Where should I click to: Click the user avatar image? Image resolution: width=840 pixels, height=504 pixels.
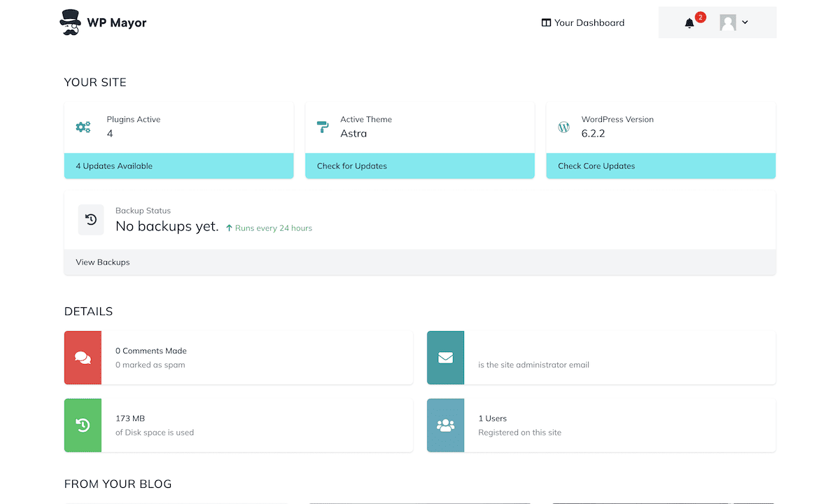728,22
